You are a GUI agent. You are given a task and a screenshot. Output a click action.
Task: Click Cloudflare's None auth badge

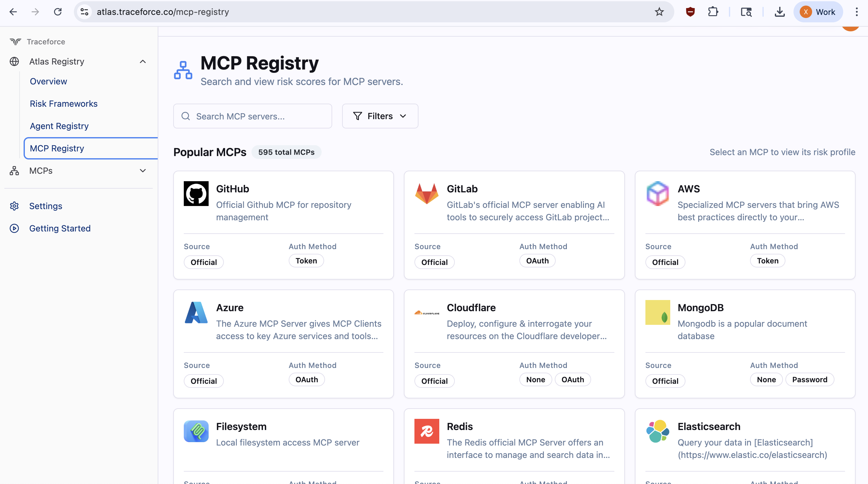pyautogui.click(x=536, y=379)
